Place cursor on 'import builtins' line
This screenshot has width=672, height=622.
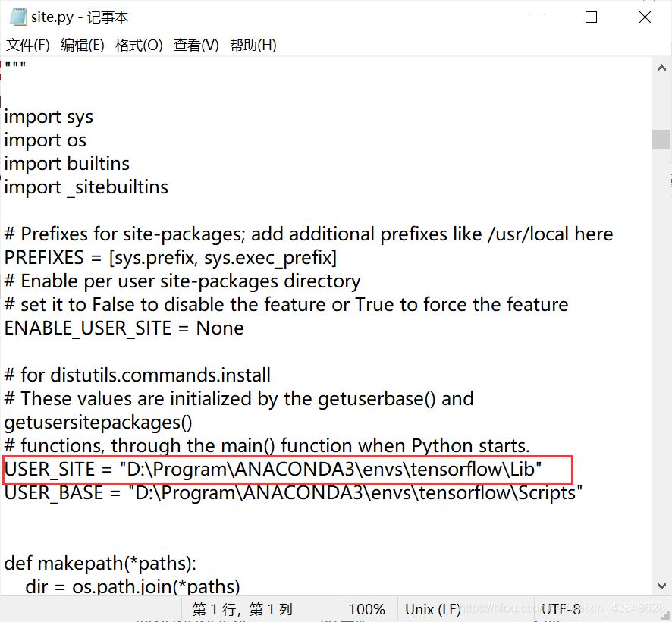(67, 164)
